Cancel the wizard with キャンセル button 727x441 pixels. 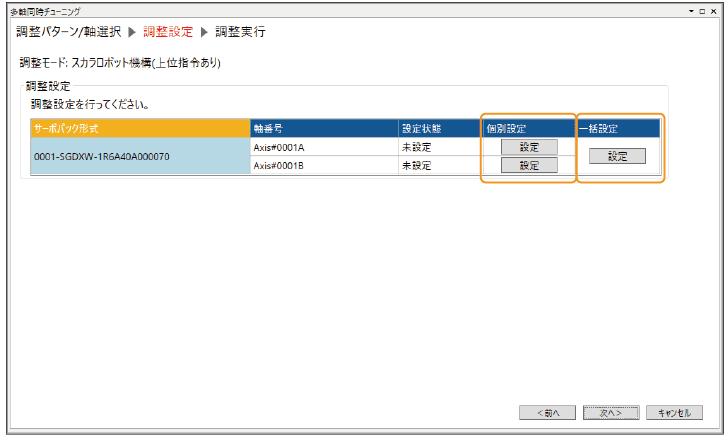pos(674,412)
